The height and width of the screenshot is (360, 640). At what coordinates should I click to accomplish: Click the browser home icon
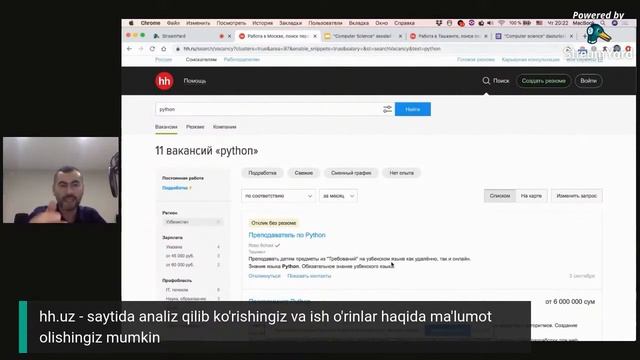pyautogui.click(x=164, y=49)
